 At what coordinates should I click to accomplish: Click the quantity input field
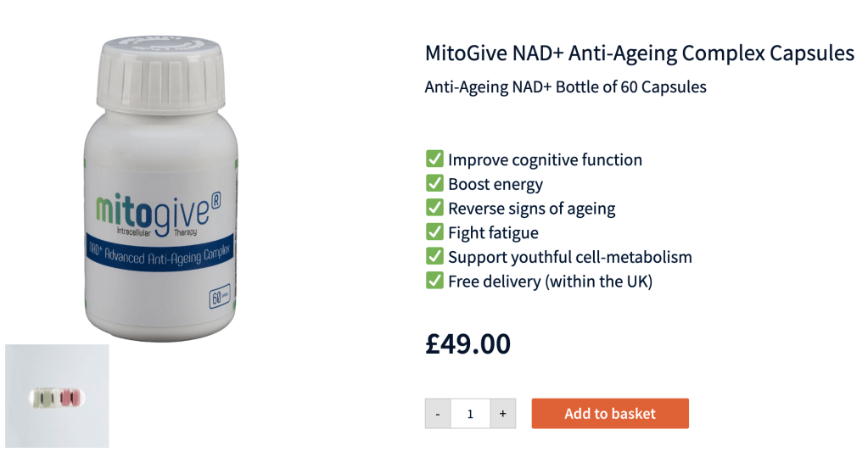pyautogui.click(x=471, y=413)
